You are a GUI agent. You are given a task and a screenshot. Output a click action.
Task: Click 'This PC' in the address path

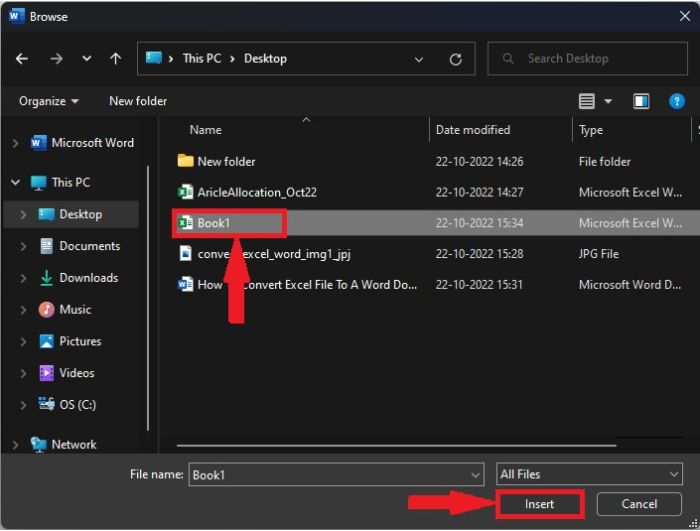click(x=202, y=59)
